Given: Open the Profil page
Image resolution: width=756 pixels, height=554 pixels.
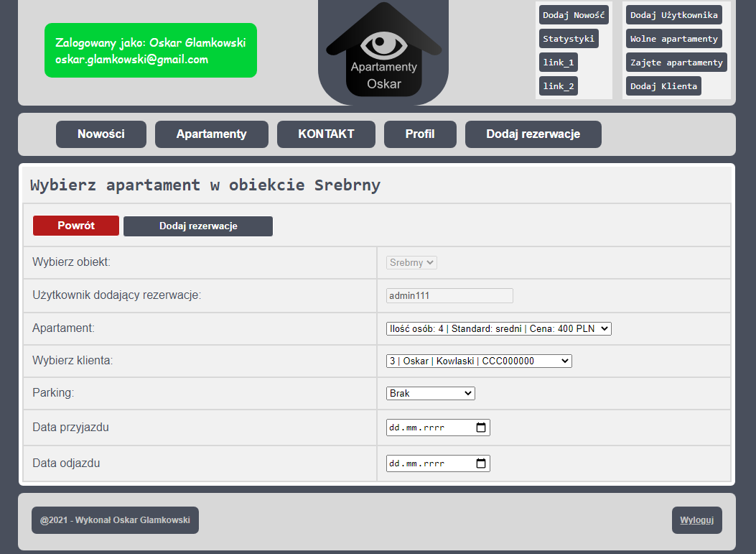Looking at the screenshot, I should coord(420,134).
